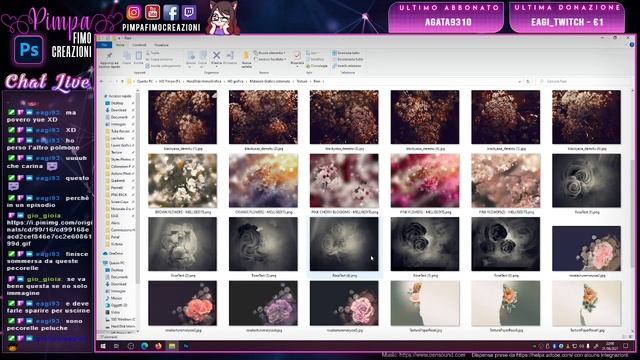640x360 pixels.
Task: Open the Instagram icon in the stream header
Action: click(133, 12)
